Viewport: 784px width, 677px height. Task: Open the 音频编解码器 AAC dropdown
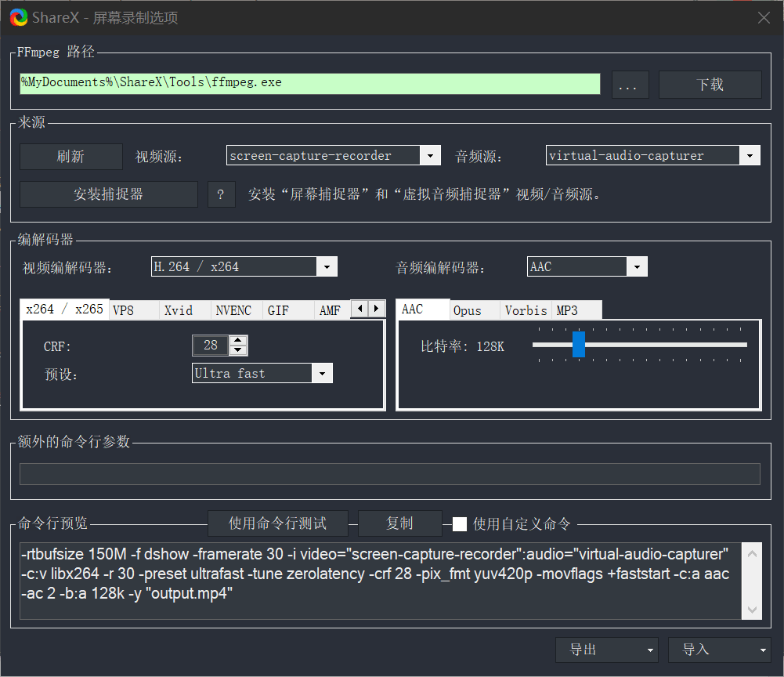(x=587, y=266)
